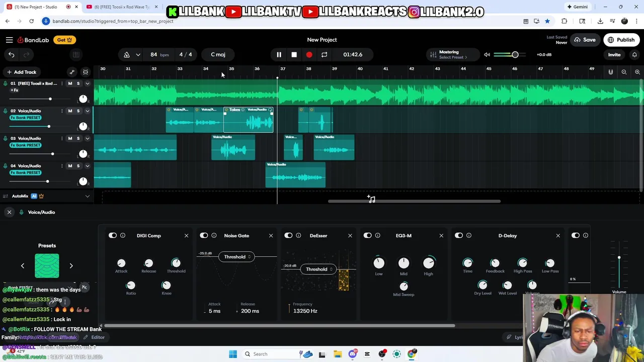Image resolution: width=644 pixels, height=362 pixels.
Task: Toggle EQ3-M power switch
Action: 368,235
